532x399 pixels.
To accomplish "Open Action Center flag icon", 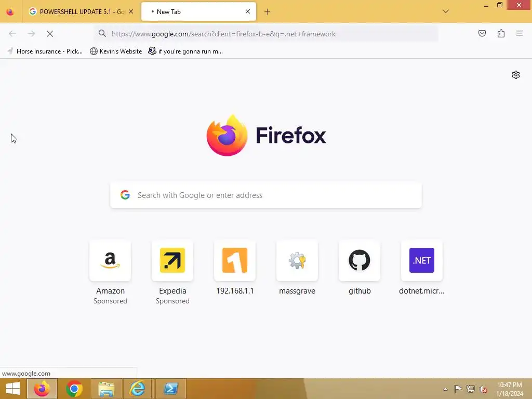I will 458,389.
